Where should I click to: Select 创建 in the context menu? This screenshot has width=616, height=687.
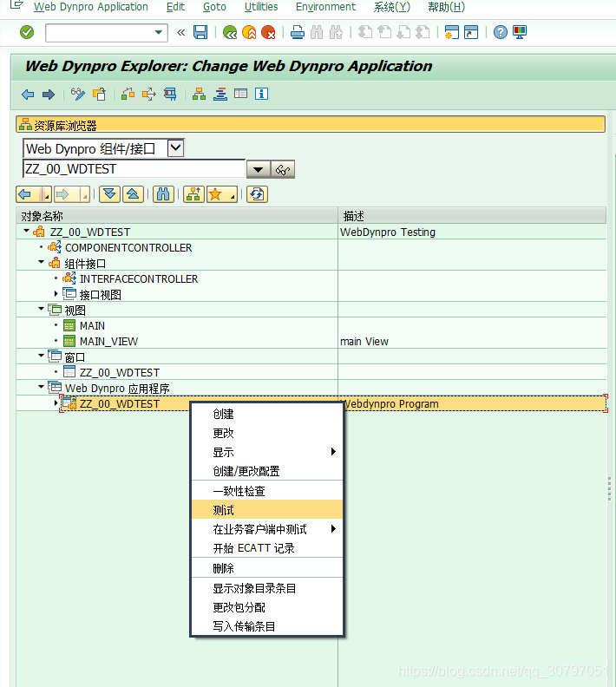pos(267,414)
